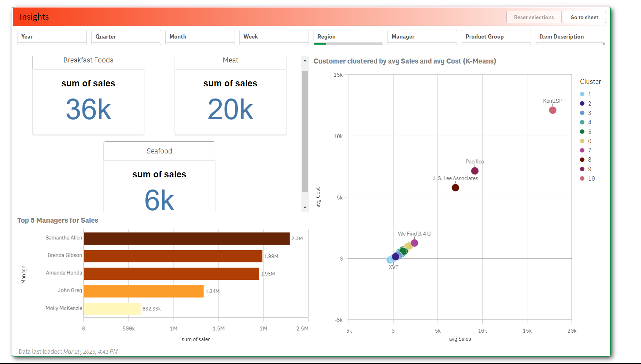Select Cluster 5 legend color swatch

(x=581, y=131)
